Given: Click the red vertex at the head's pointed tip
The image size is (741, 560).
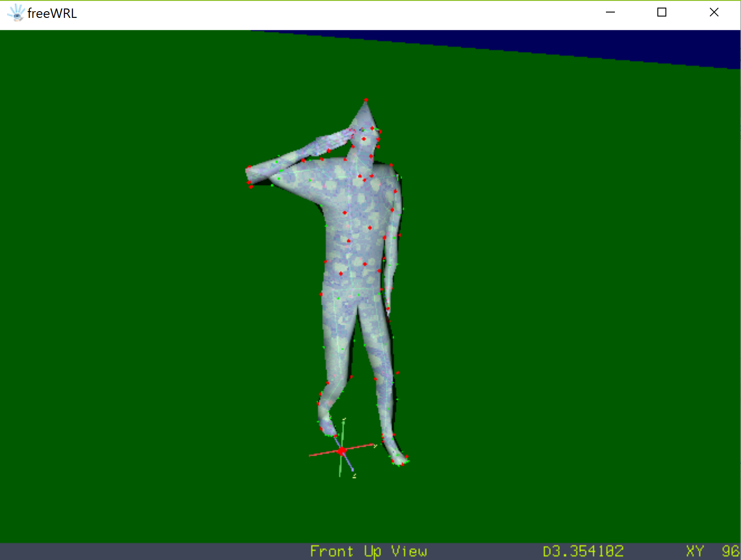Looking at the screenshot, I should 366,100.
